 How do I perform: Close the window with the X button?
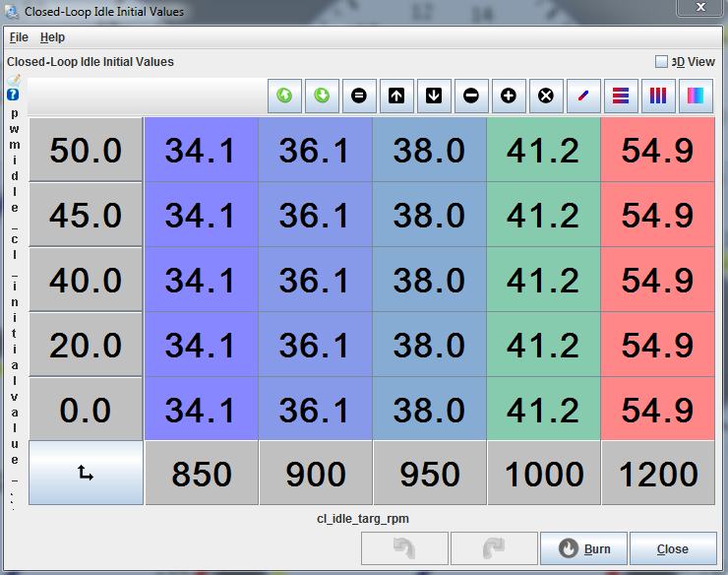(700, 8)
